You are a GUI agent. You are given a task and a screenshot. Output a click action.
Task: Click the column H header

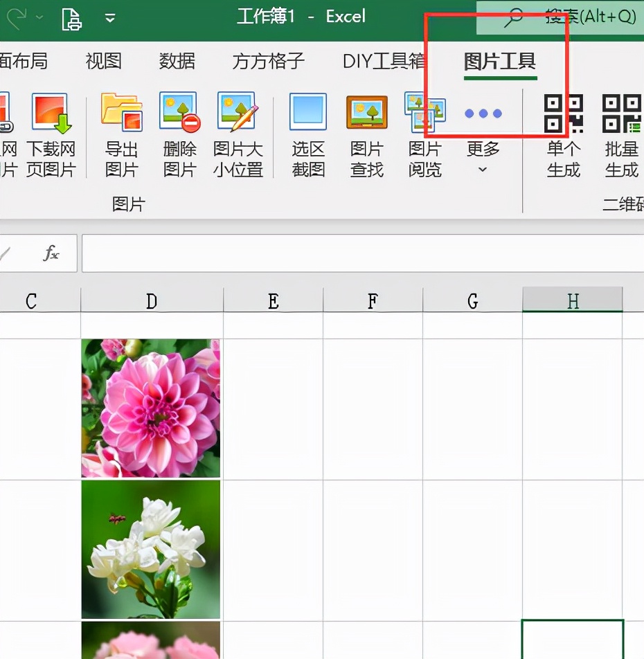pyautogui.click(x=572, y=300)
